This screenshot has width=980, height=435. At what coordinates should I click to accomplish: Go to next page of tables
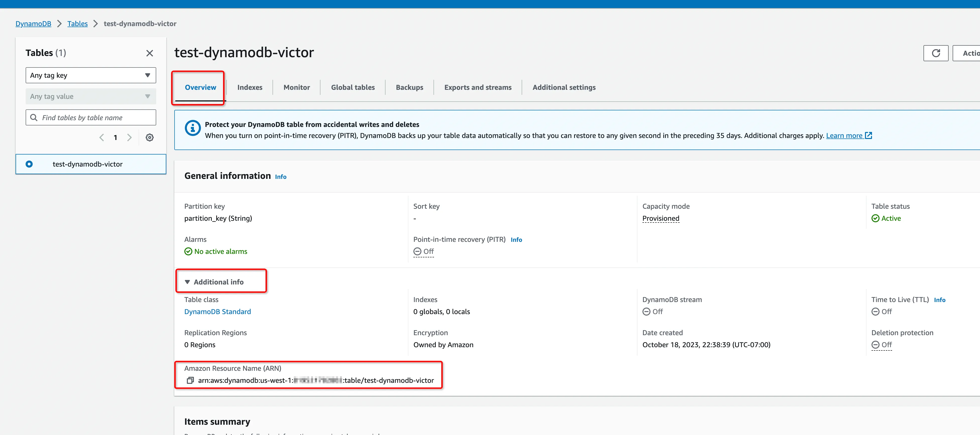pyautogui.click(x=129, y=137)
